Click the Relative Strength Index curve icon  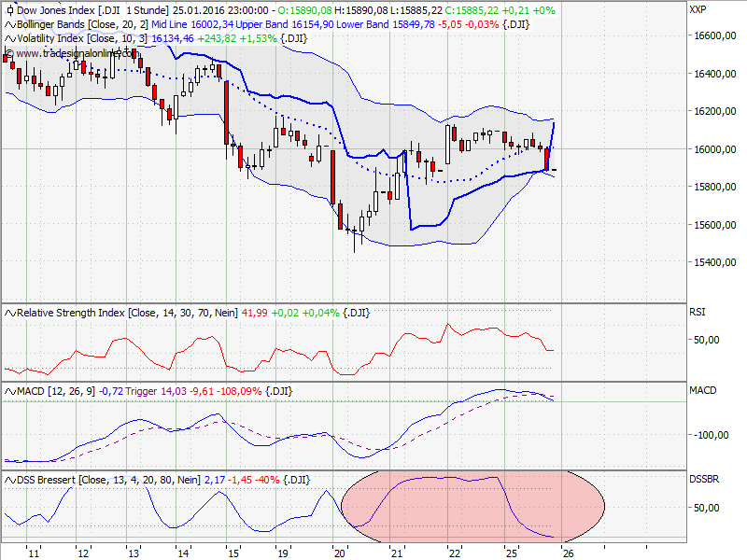coord(8,313)
